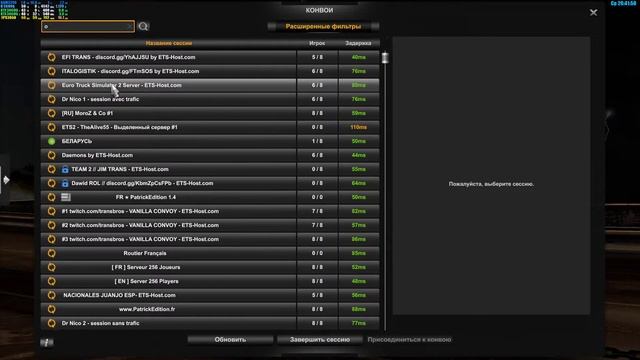Image resolution: width=640 pixels, height=360 pixels.
Task: Click the ring icon in [ EN ] Server 256 Players row
Action: point(51,281)
